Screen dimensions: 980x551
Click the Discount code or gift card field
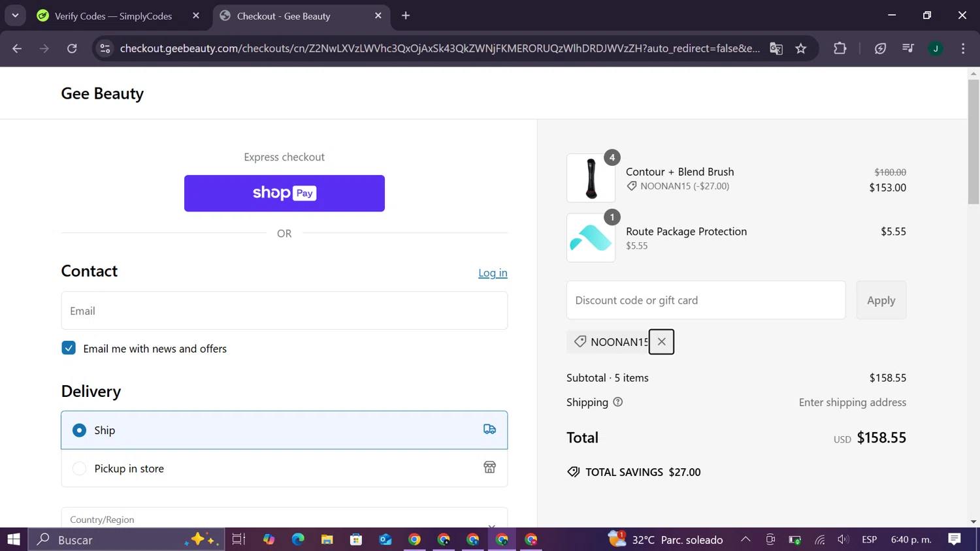(706, 300)
